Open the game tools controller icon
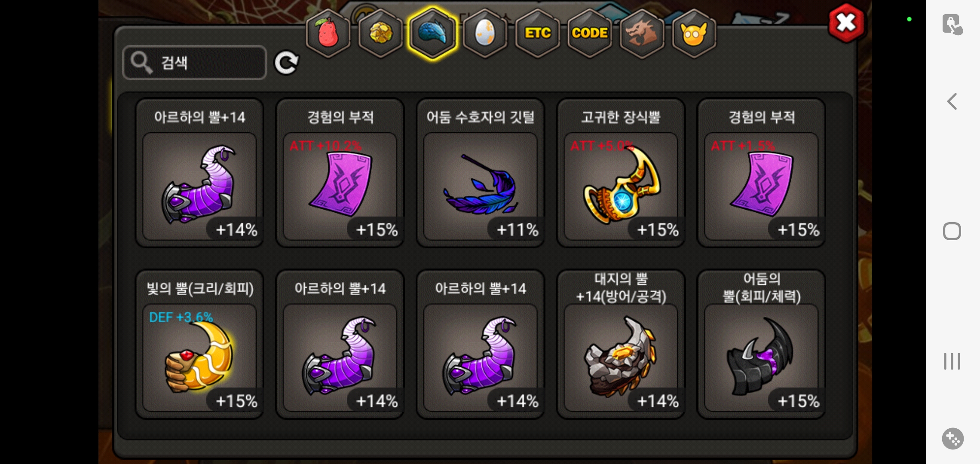 point(952,439)
